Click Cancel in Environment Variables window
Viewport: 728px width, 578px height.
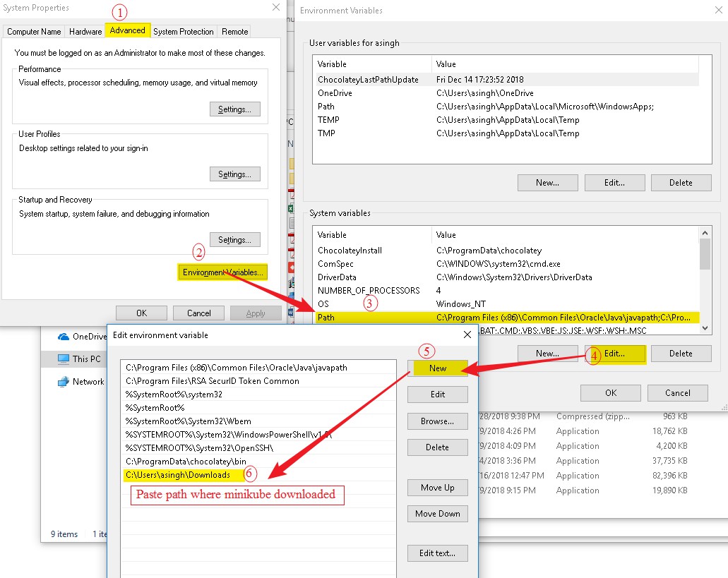677,393
